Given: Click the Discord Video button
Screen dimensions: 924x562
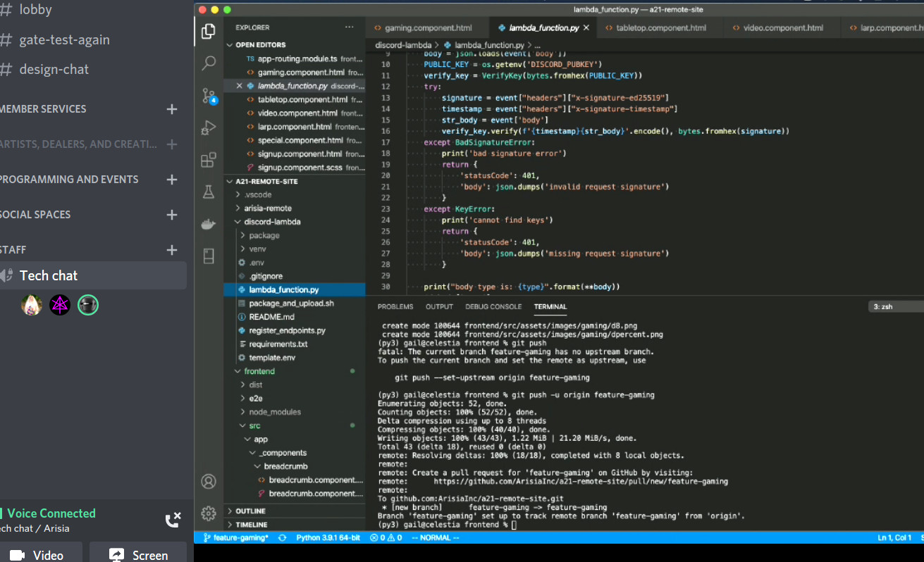Looking at the screenshot, I should [x=39, y=554].
